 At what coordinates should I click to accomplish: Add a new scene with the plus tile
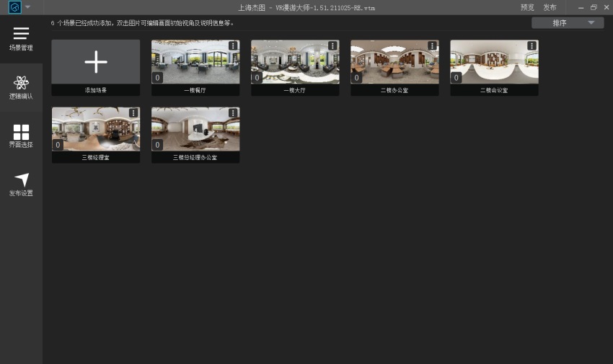coord(96,62)
